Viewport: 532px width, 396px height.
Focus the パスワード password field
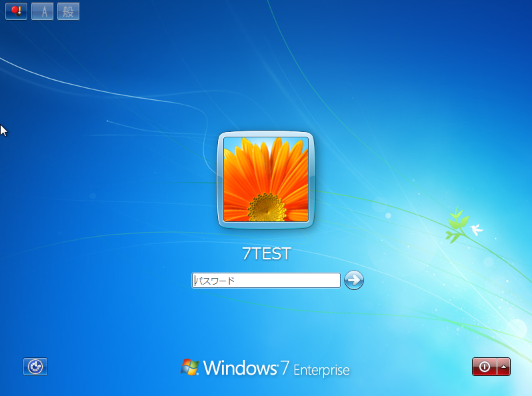[x=266, y=281]
